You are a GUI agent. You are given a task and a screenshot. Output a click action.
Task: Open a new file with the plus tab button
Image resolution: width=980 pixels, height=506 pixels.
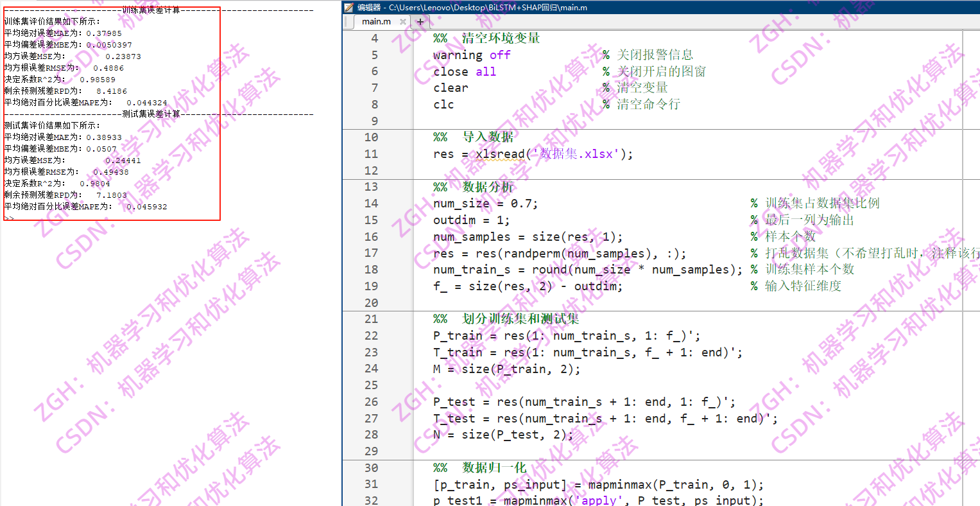click(420, 21)
